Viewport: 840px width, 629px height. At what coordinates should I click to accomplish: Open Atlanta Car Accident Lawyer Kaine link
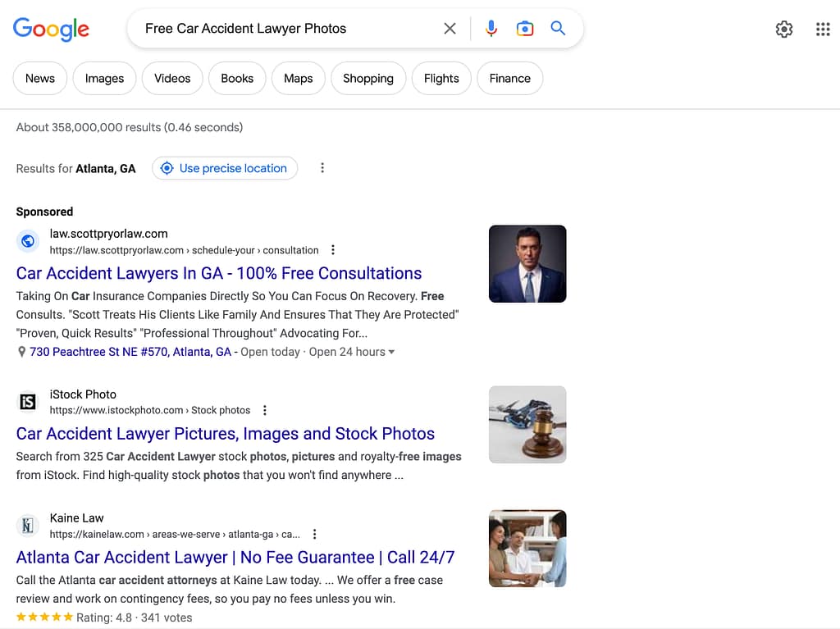tap(235, 557)
